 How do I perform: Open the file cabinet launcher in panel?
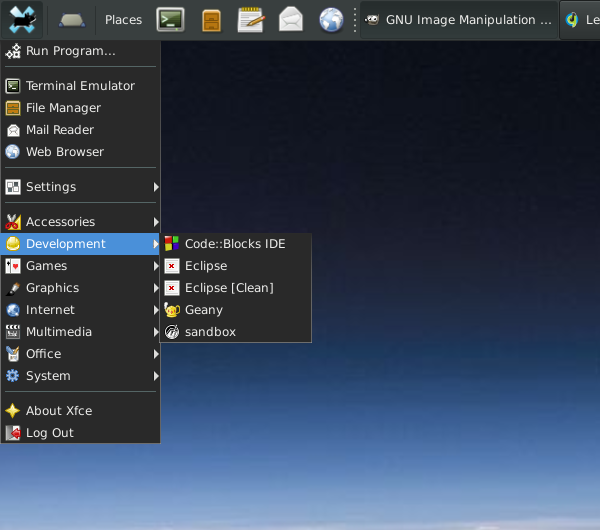[211, 20]
